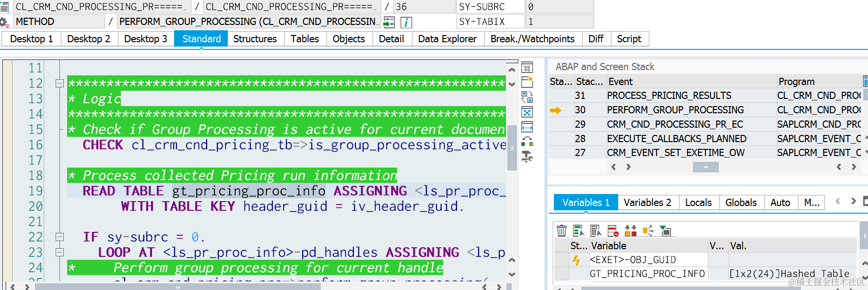Show previous variable tabs with left chevron
The width and height of the screenshot is (868, 290).
pos(838,201)
